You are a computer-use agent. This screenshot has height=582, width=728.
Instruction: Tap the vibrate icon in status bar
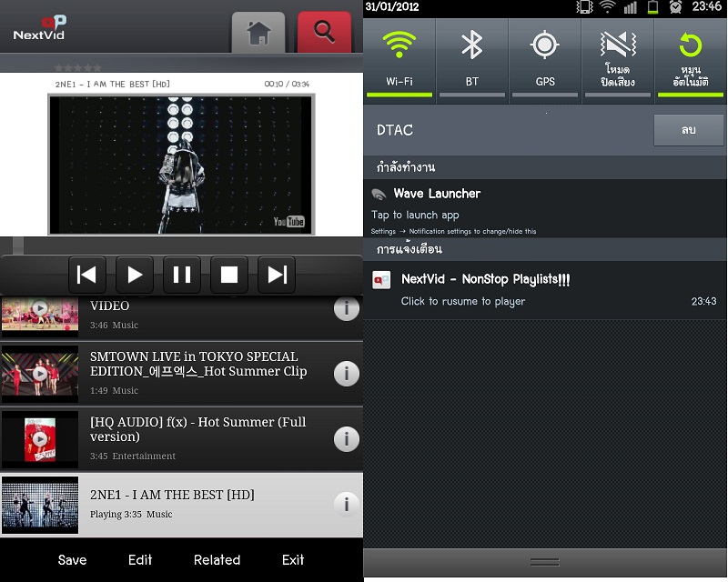584,6
